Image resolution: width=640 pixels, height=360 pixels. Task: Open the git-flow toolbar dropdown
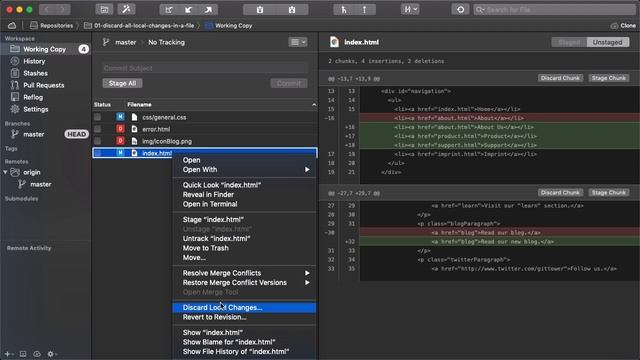coord(410,9)
